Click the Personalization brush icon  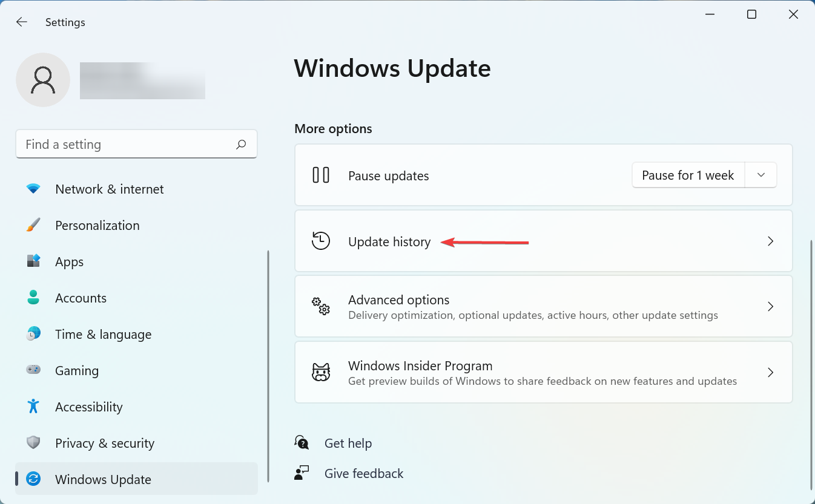pos(35,225)
